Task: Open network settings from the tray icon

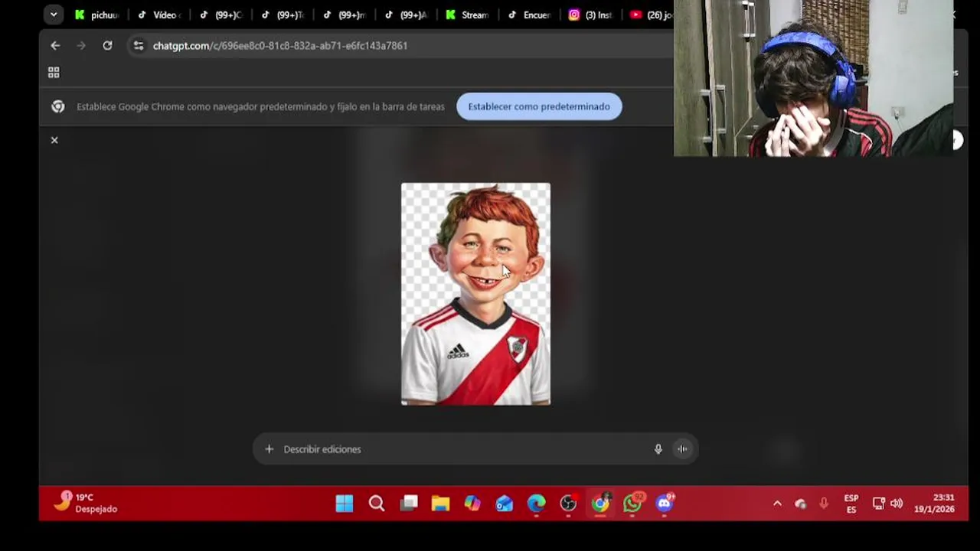Action: 879,504
